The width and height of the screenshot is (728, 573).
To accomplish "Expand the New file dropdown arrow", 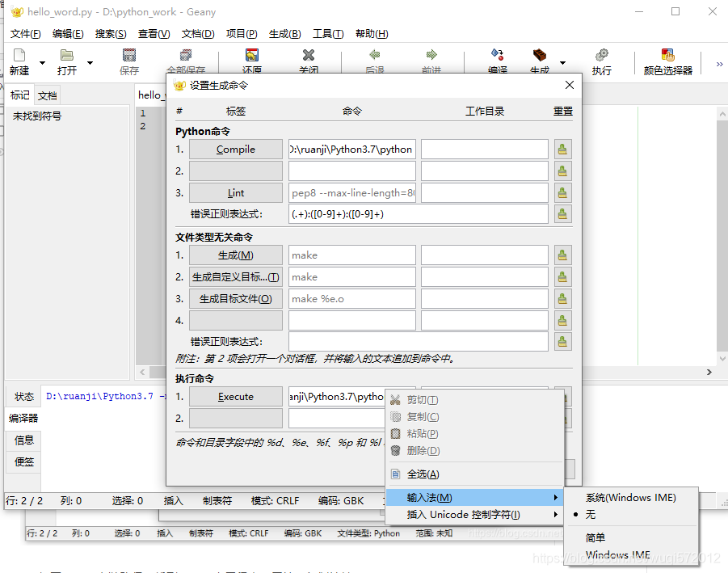I will tap(42, 63).
